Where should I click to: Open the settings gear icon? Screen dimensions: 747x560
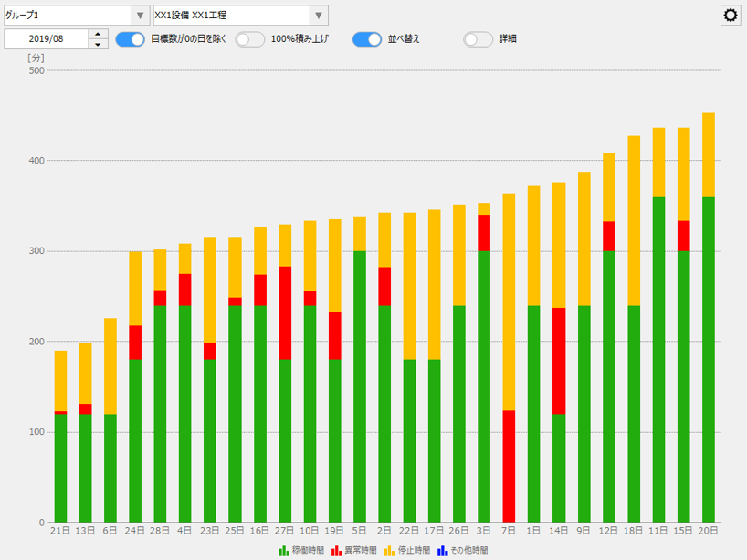(x=729, y=15)
